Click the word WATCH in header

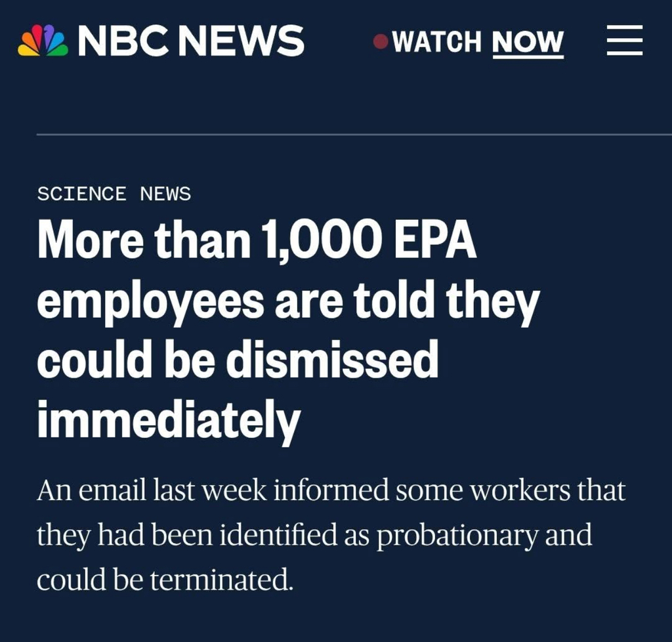coord(437,43)
